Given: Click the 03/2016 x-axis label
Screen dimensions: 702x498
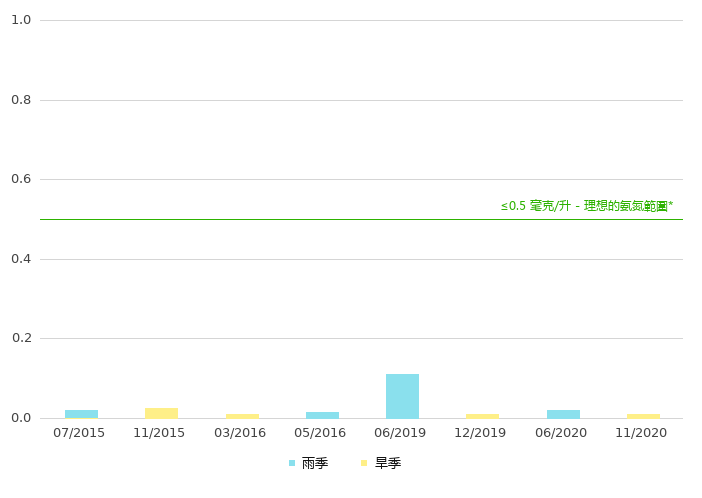Looking at the screenshot, I should pos(240,433).
